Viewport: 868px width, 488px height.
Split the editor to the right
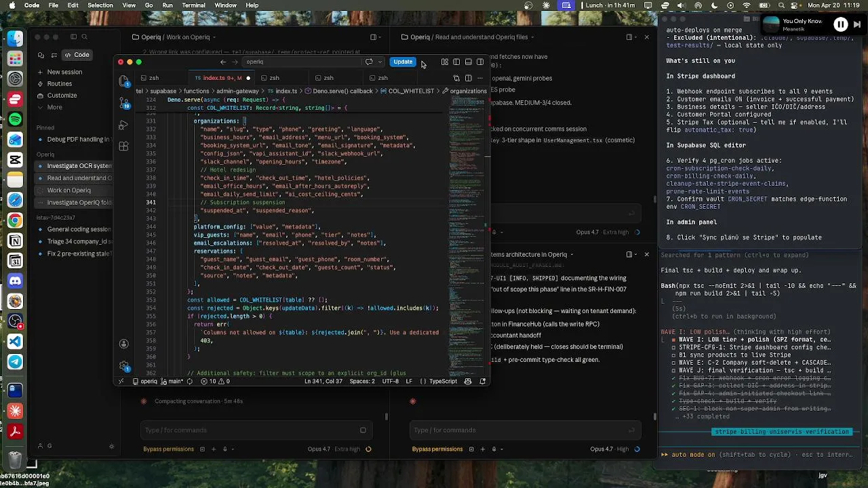pyautogui.click(x=468, y=78)
